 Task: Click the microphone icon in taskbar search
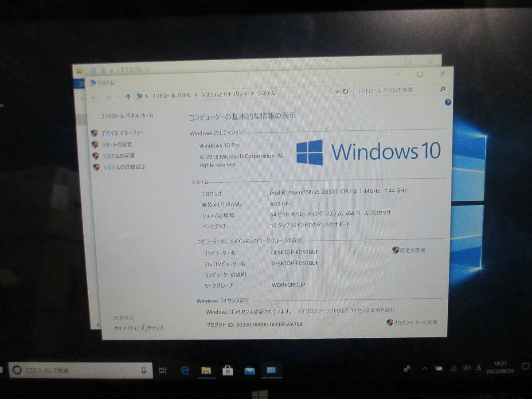coord(144,370)
